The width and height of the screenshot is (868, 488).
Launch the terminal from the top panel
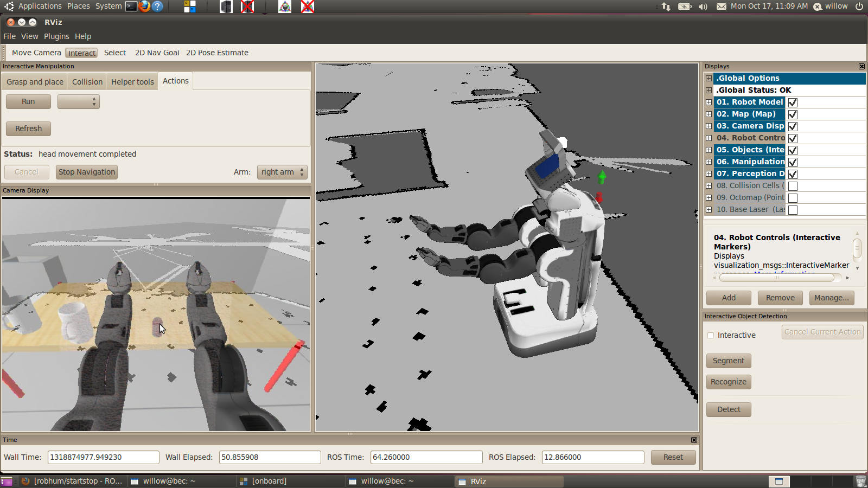point(131,7)
